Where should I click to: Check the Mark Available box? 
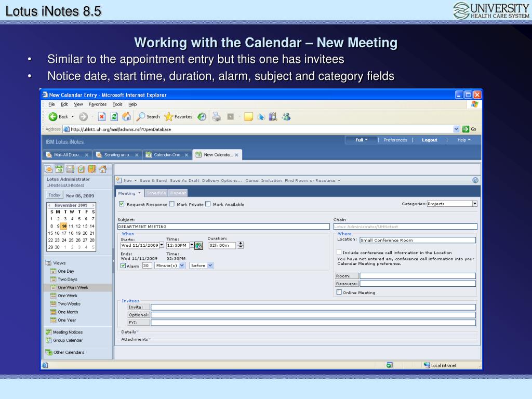click(x=208, y=204)
